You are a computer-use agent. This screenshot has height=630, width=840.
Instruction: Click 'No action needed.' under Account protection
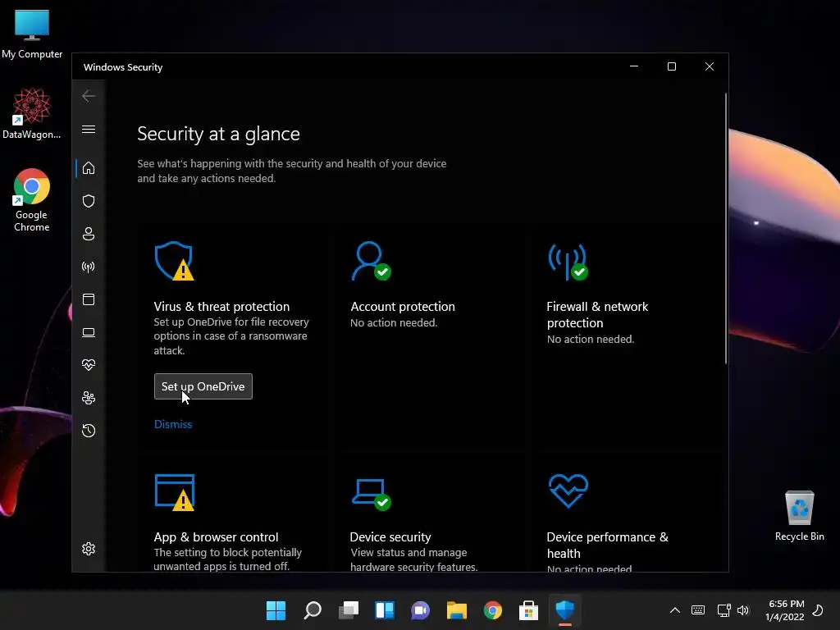pos(394,322)
